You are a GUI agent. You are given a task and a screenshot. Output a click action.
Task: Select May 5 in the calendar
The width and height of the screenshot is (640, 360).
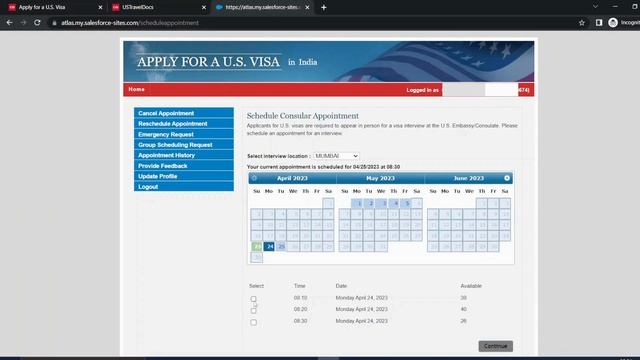405,203
